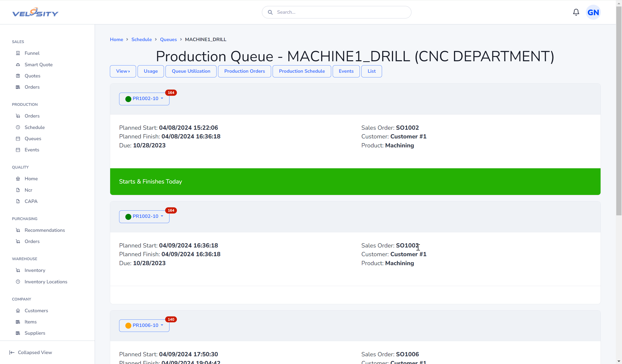Click the "Production Queue - MACHINE1_DRILL" page title
The height and width of the screenshot is (364, 622).
pyautogui.click(x=355, y=56)
